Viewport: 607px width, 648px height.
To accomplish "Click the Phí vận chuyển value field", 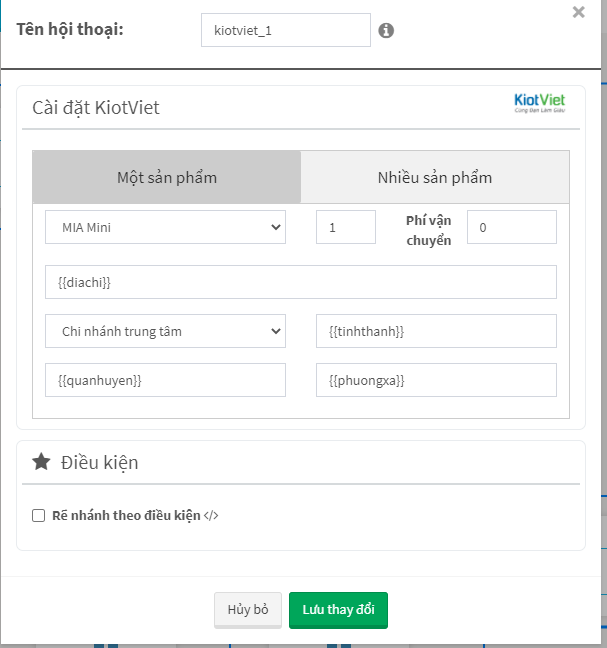I will pyautogui.click(x=512, y=227).
